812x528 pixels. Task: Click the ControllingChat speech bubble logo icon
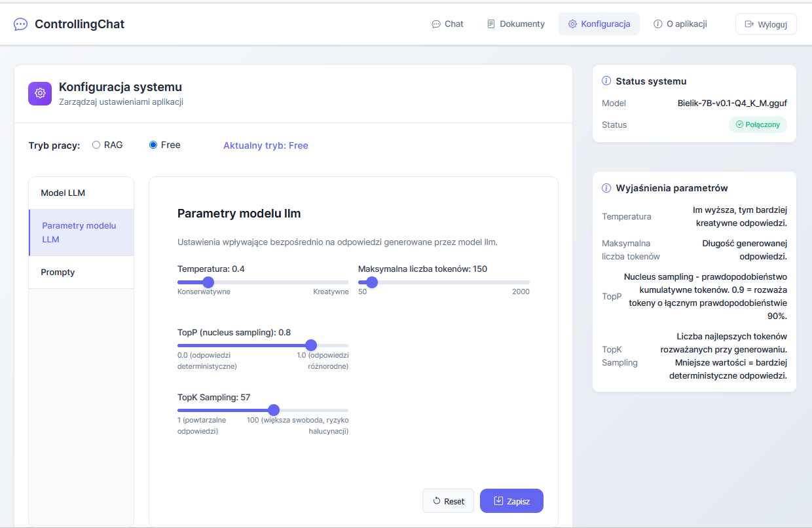click(x=21, y=24)
